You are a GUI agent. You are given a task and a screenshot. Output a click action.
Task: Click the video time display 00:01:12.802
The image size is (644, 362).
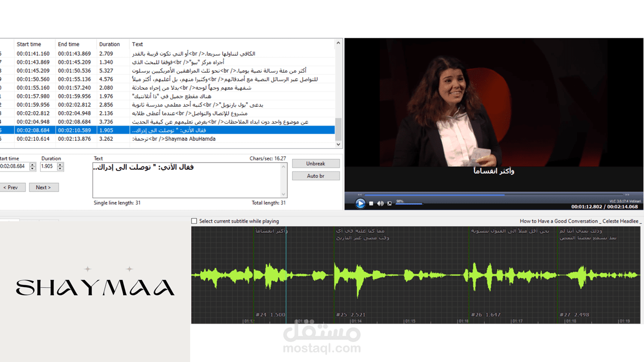tap(587, 207)
